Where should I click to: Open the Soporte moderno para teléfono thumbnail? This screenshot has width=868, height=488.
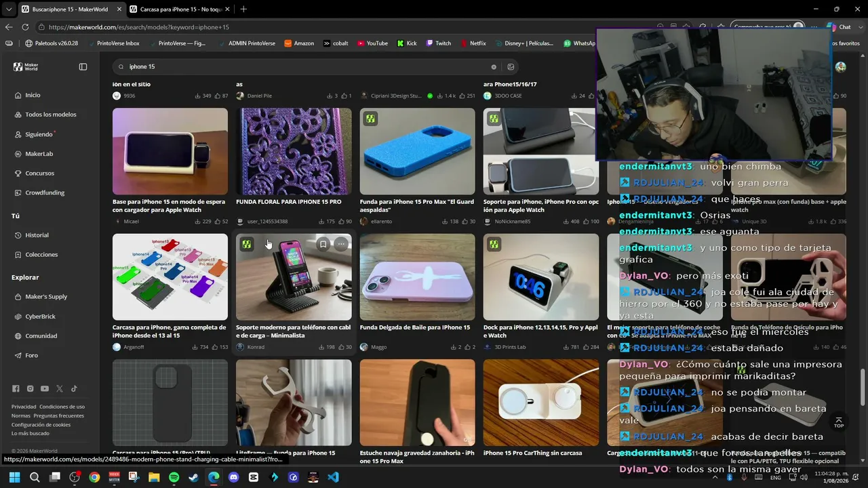click(294, 277)
